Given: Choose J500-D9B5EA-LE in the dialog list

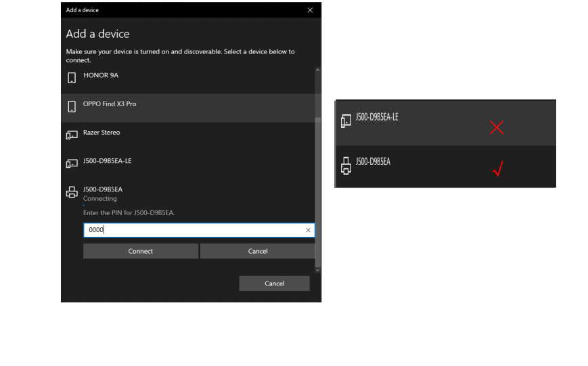Looking at the screenshot, I should pos(188,164).
